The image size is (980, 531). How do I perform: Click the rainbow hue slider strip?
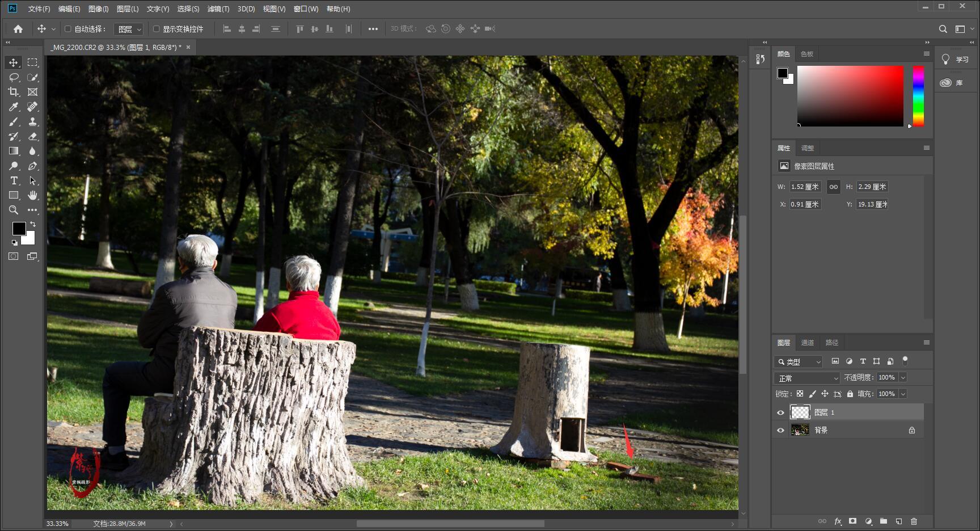coord(918,95)
